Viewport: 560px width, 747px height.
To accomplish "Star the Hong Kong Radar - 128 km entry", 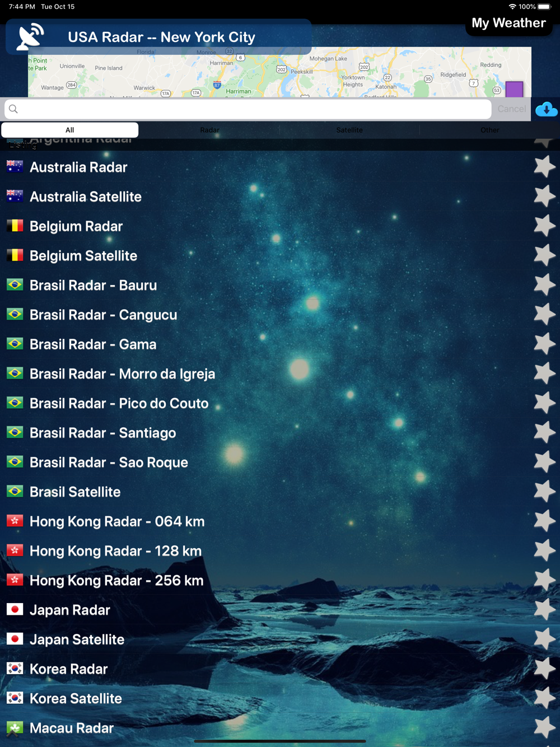I will 544,550.
